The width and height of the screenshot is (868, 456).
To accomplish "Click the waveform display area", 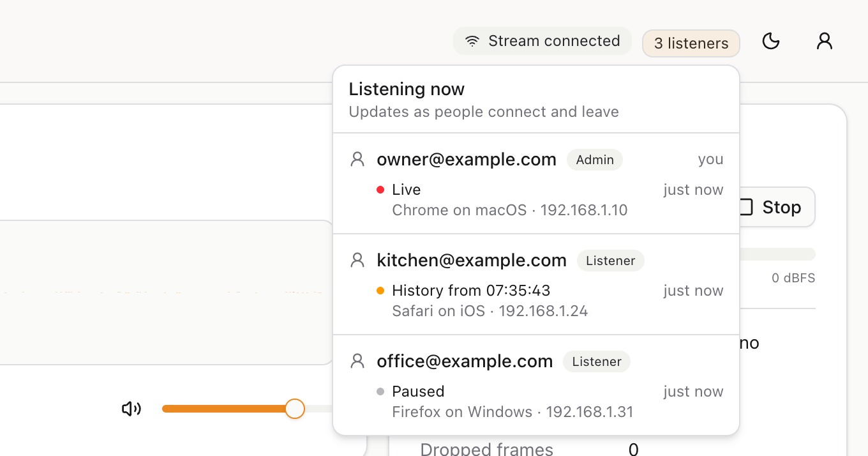I will coord(166,293).
